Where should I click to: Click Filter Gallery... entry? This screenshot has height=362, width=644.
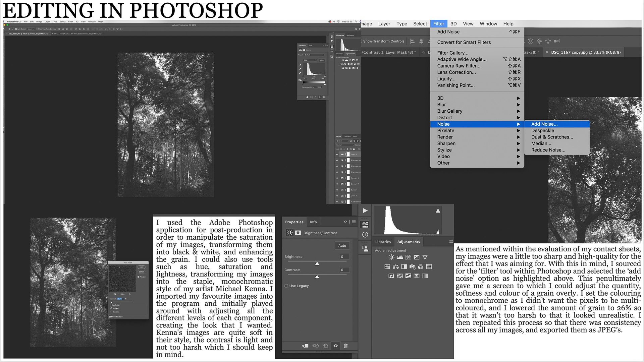point(477,53)
